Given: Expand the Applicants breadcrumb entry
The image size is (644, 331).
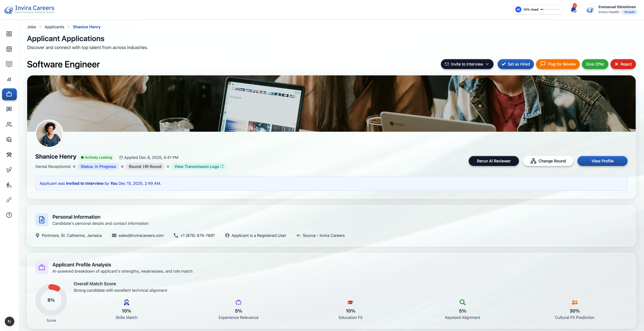Looking at the screenshot, I should tap(54, 27).
